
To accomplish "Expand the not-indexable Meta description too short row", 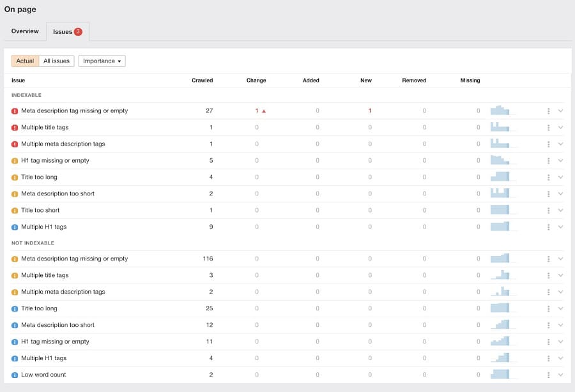I will click(x=560, y=325).
